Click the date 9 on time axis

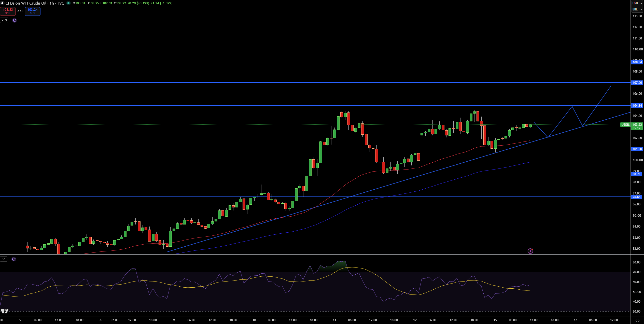coord(174,320)
